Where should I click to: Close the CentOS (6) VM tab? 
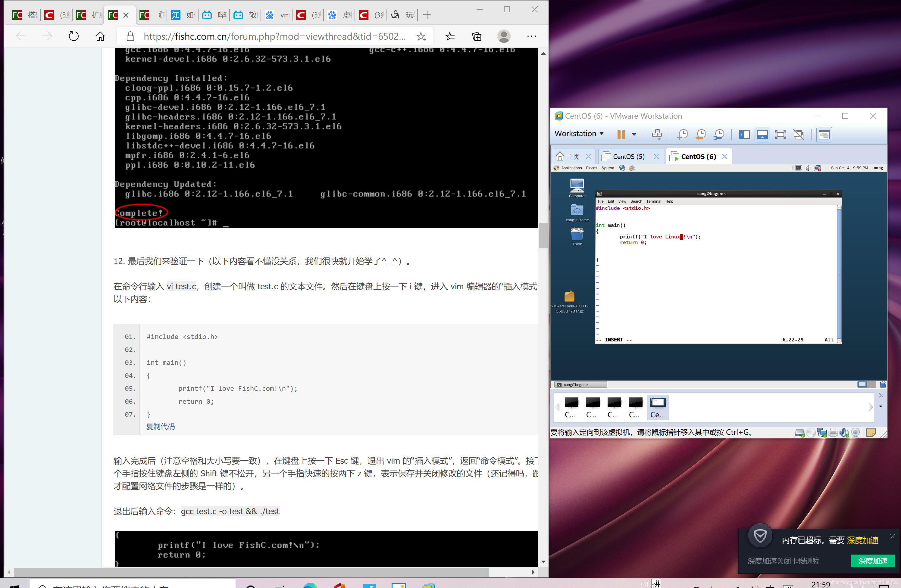(724, 156)
